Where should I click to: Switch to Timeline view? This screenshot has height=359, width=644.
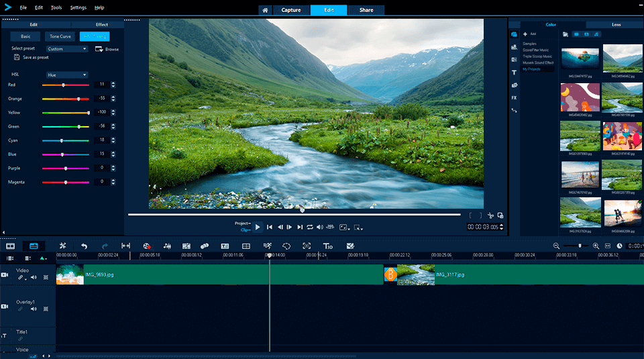point(34,246)
